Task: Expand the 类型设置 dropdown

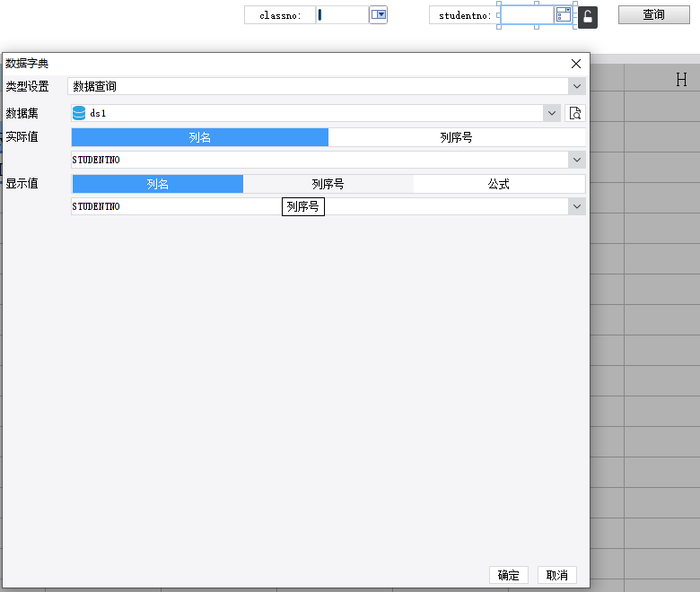Action: (577, 86)
